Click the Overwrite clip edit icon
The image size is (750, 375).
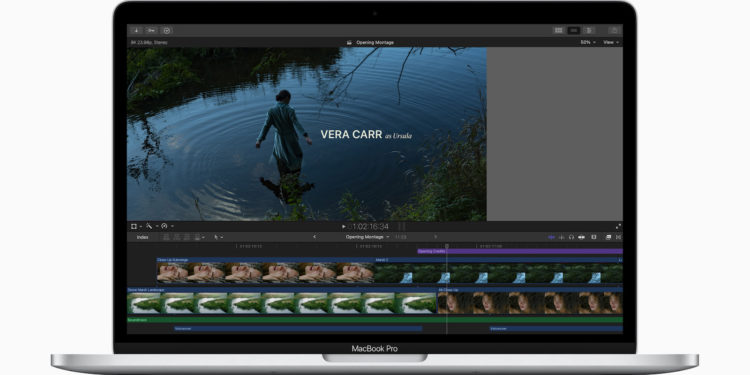[x=197, y=237]
